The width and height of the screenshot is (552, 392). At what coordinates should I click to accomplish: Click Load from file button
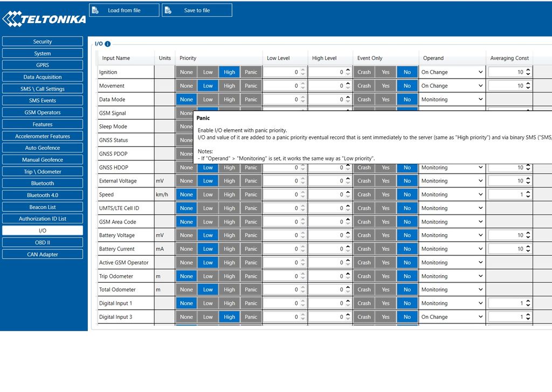coord(124,10)
